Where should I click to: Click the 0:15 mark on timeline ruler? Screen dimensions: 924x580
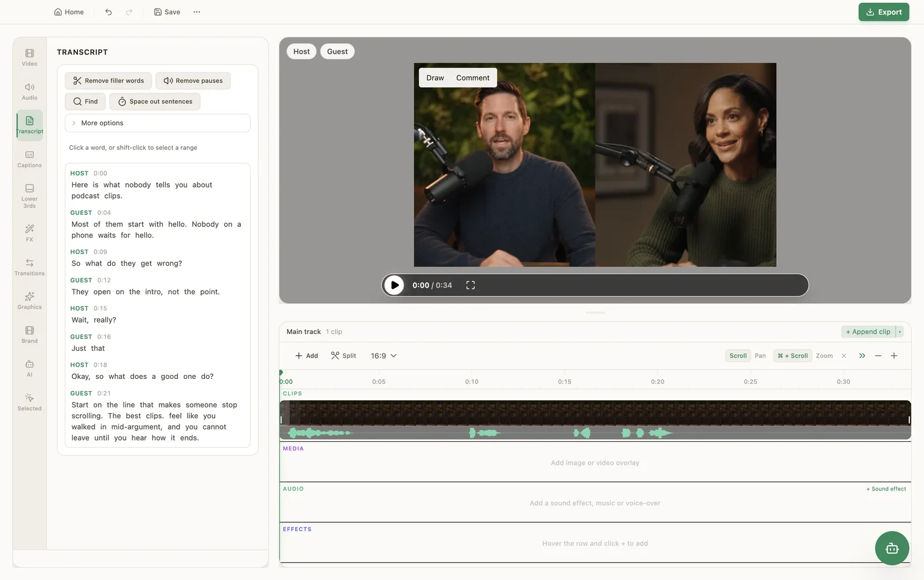564,382
